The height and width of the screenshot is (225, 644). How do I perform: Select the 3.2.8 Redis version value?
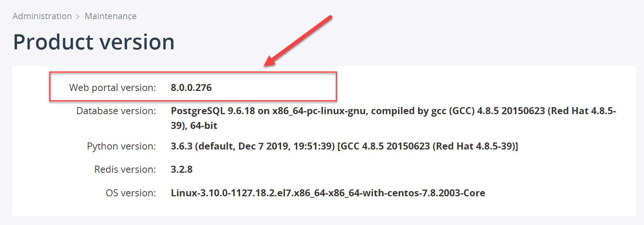182,169
